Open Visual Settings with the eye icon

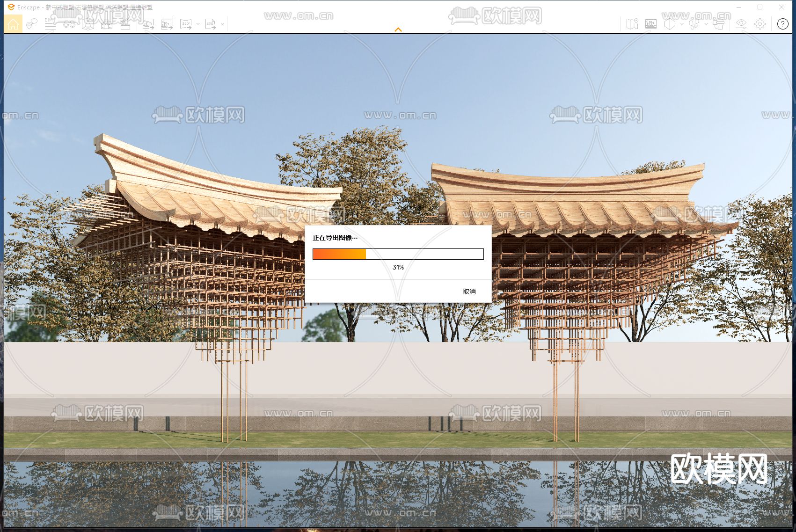coord(741,23)
